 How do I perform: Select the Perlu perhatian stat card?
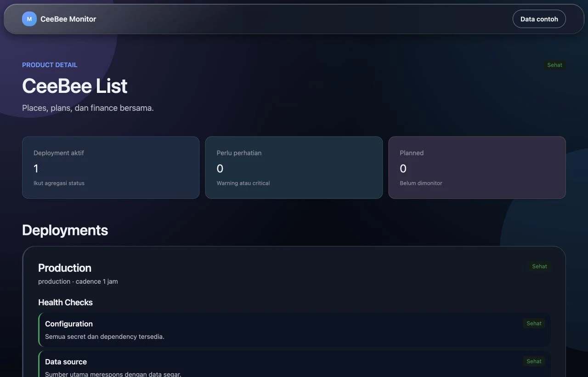point(294,167)
